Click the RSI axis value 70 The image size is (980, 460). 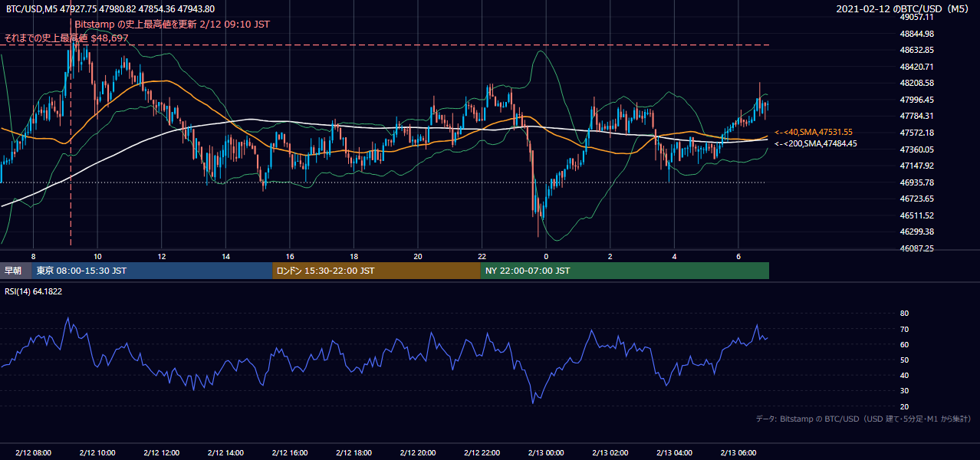[x=904, y=329]
